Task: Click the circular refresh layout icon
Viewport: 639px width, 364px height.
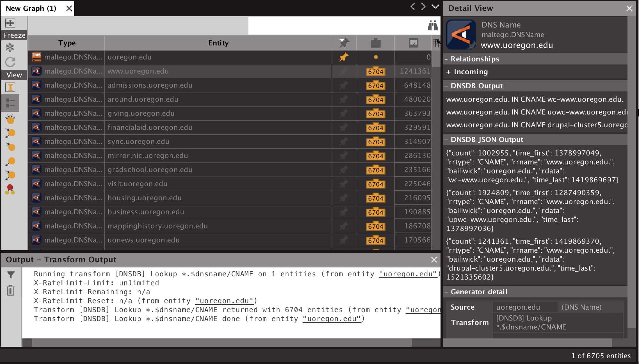Action: pyautogui.click(x=10, y=62)
